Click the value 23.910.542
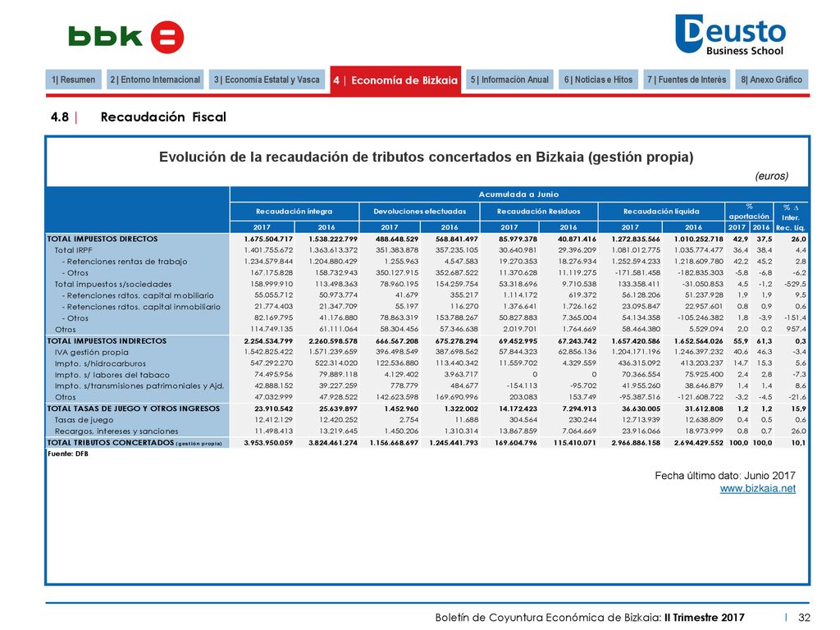Viewport: 840px width, 630px height. tap(273, 409)
